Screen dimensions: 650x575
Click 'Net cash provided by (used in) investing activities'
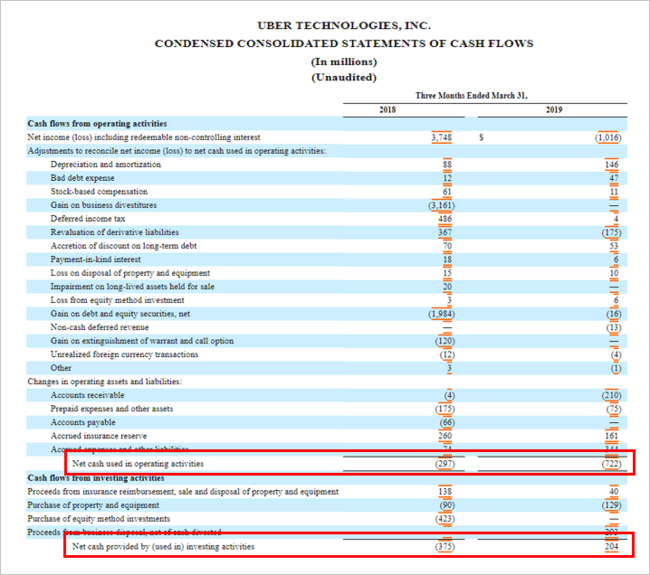[x=163, y=546]
